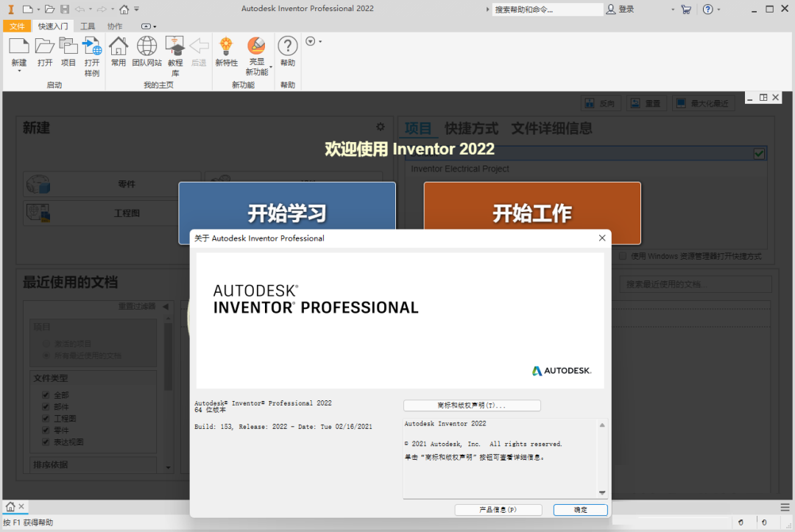
Task: Click the shopping cart icon
Action: 686,9
